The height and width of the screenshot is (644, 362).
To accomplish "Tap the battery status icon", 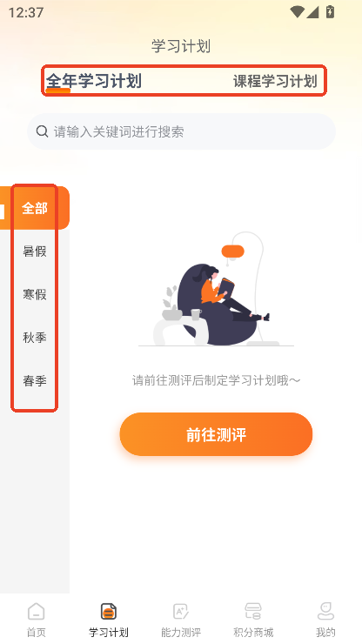I will [x=330, y=12].
